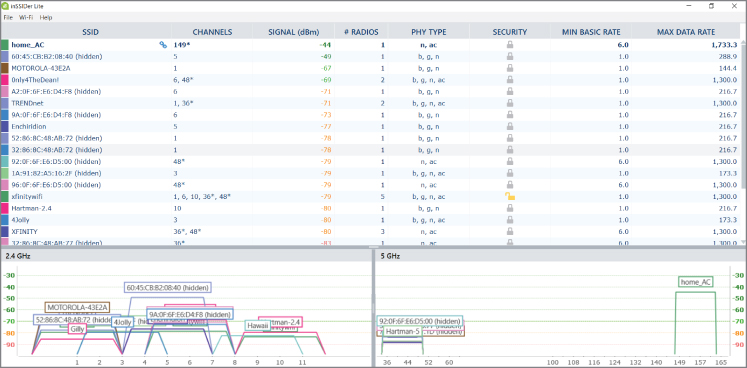Select the A2:0F:6F:E6:D4:F8 (hidden) row
The width and height of the screenshot is (747, 368).
tap(370, 92)
